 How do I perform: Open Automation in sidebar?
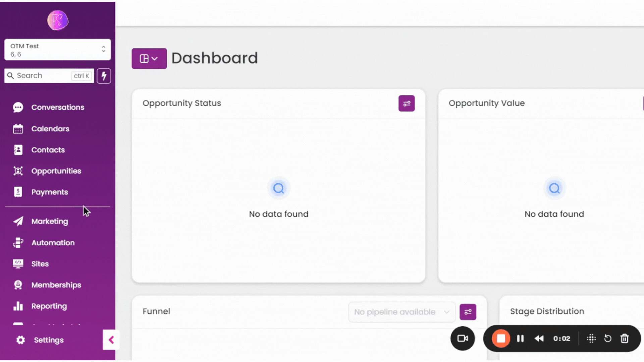pyautogui.click(x=53, y=243)
